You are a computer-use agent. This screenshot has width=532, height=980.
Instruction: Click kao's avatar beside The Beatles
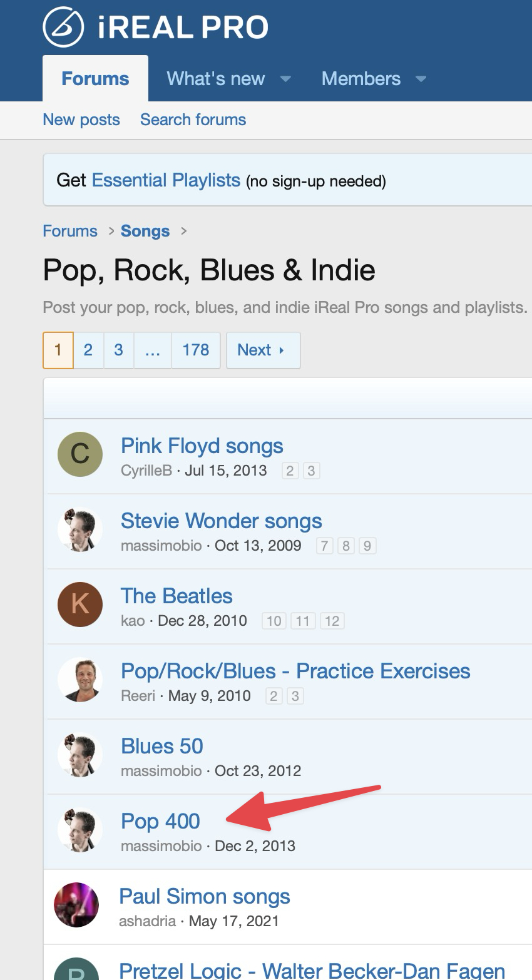[x=80, y=605]
